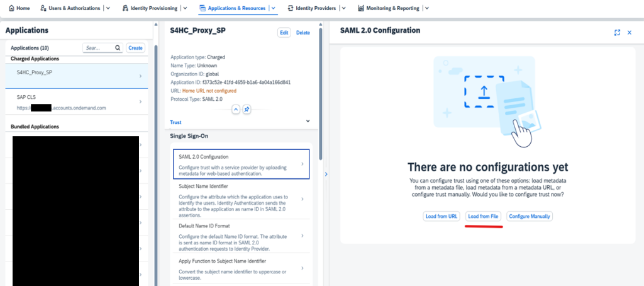Collapse the Trust section chevron
Screen dimensions: 644x286
308,121
